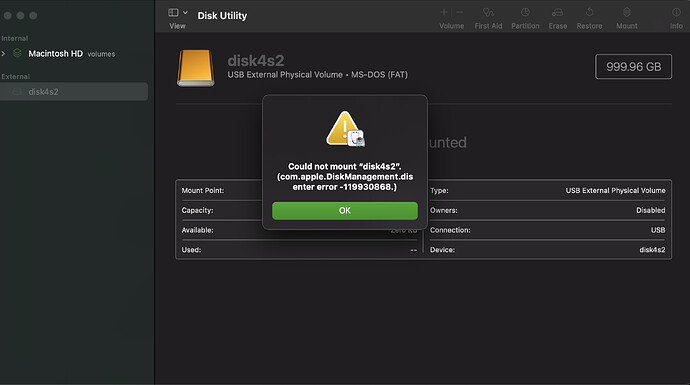This screenshot has width=690, height=385.
Task: Click the 'Mount Point:' row label
Action: tap(203, 191)
